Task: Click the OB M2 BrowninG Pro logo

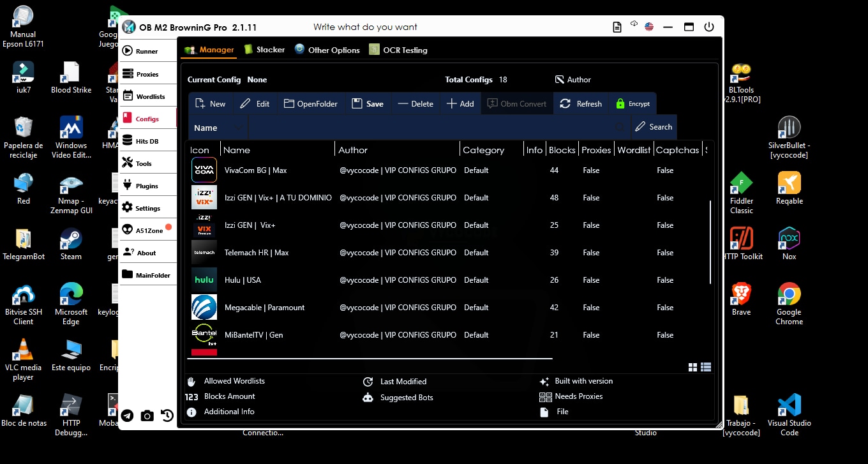Action: coord(129,27)
